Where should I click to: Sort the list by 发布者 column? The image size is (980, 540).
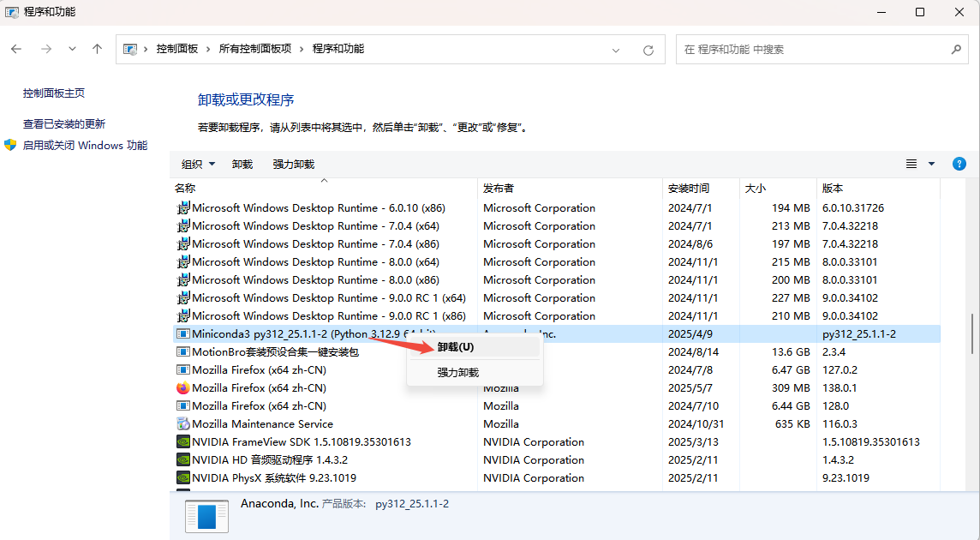570,189
